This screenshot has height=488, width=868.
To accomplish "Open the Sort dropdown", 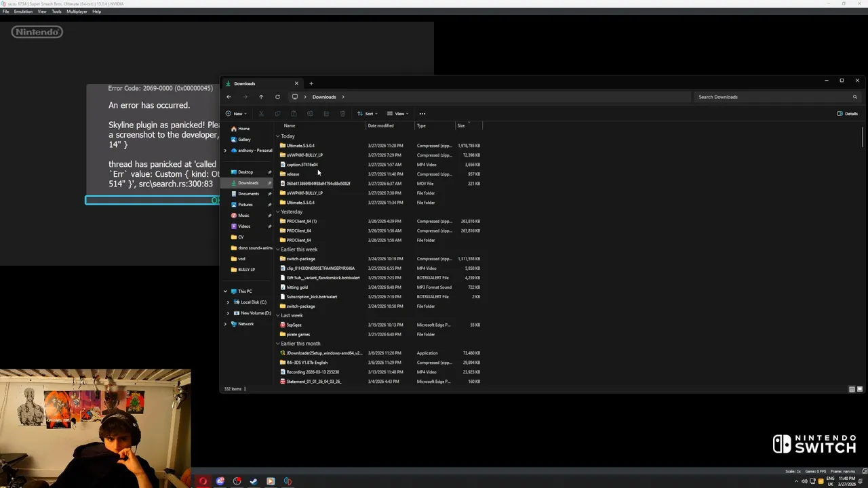I will 367,114.
